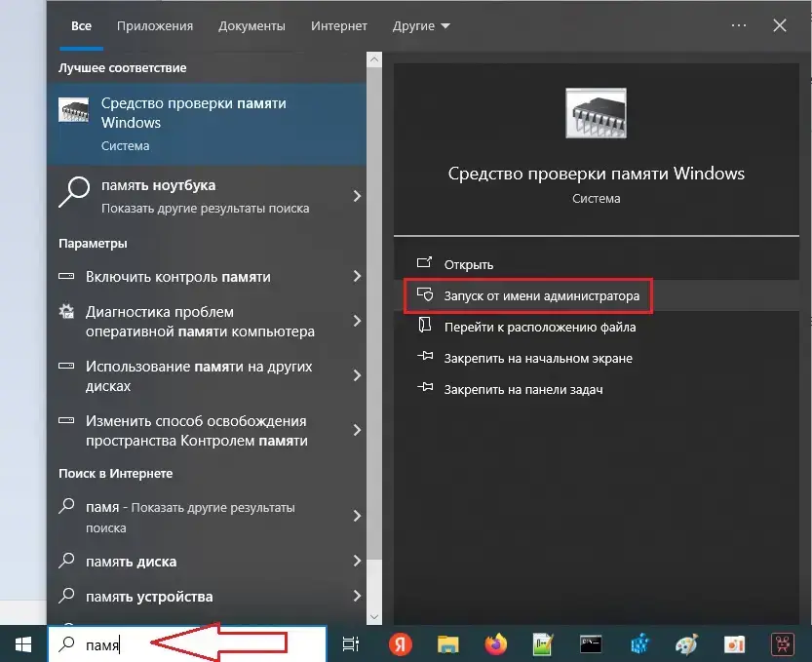
Task: Expand the "Другие" dropdown tab
Action: coord(421,26)
